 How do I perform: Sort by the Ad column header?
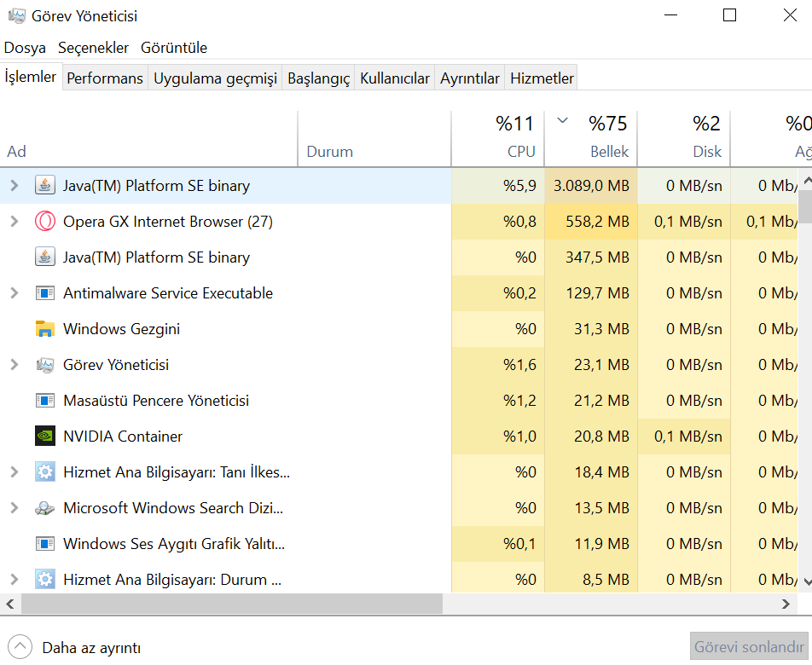(148, 139)
